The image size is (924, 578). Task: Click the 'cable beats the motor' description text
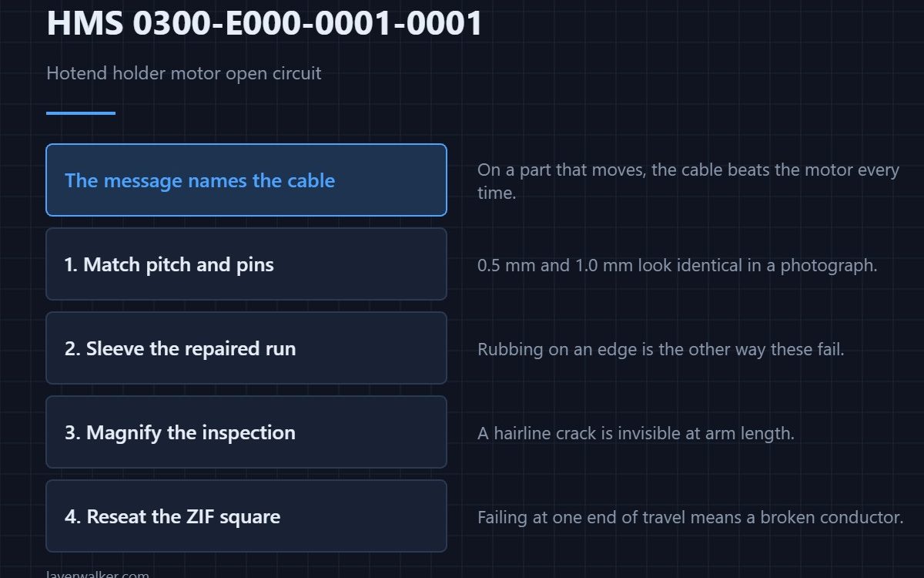pyautogui.click(x=688, y=181)
